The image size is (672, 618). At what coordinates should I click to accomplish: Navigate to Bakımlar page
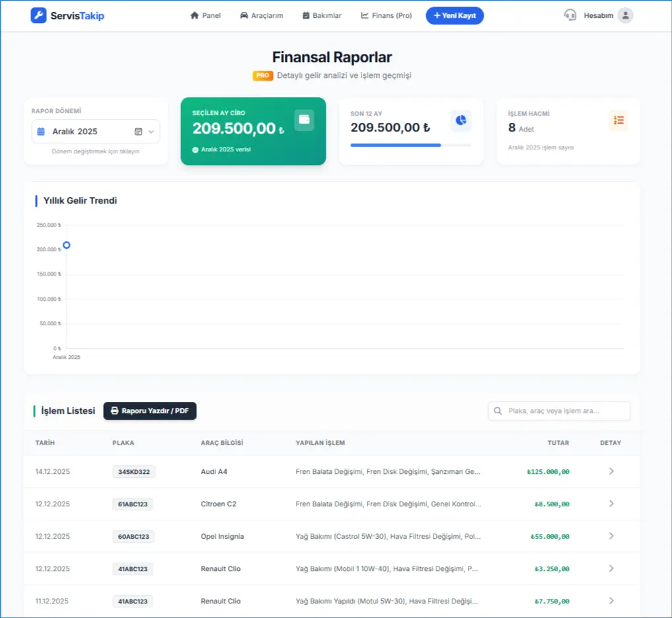click(322, 15)
